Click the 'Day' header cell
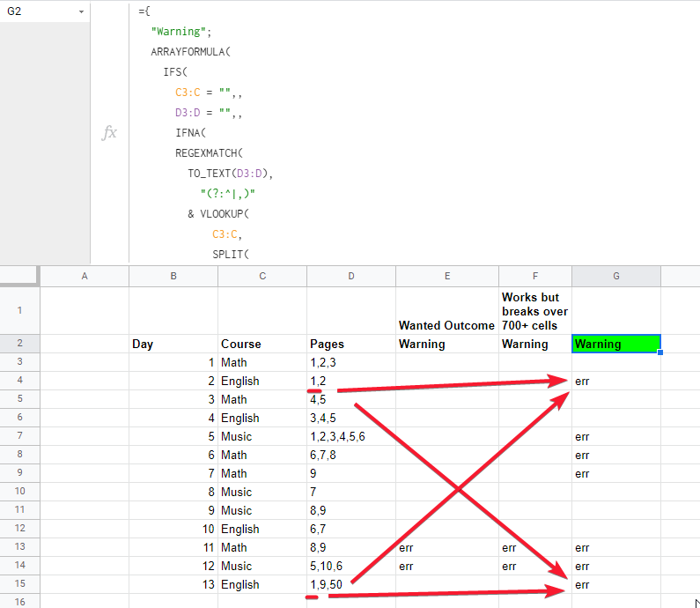 coord(173,344)
